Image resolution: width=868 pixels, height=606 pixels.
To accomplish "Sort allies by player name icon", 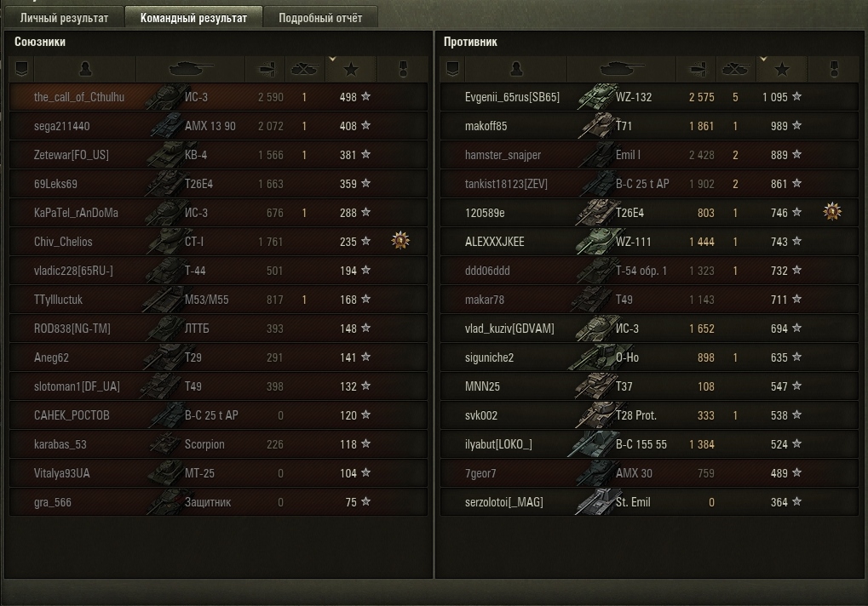I will [85, 69].
